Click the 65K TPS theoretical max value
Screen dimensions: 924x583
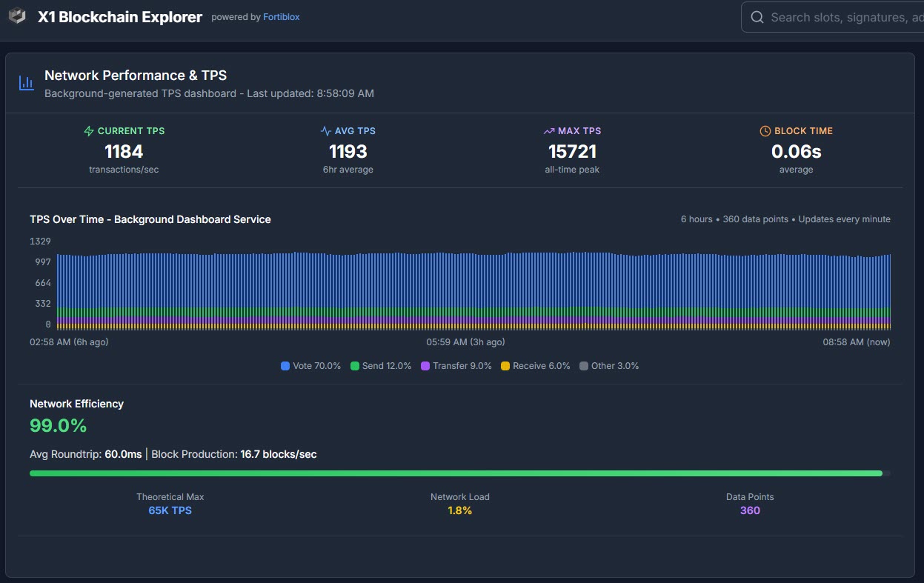170,510
